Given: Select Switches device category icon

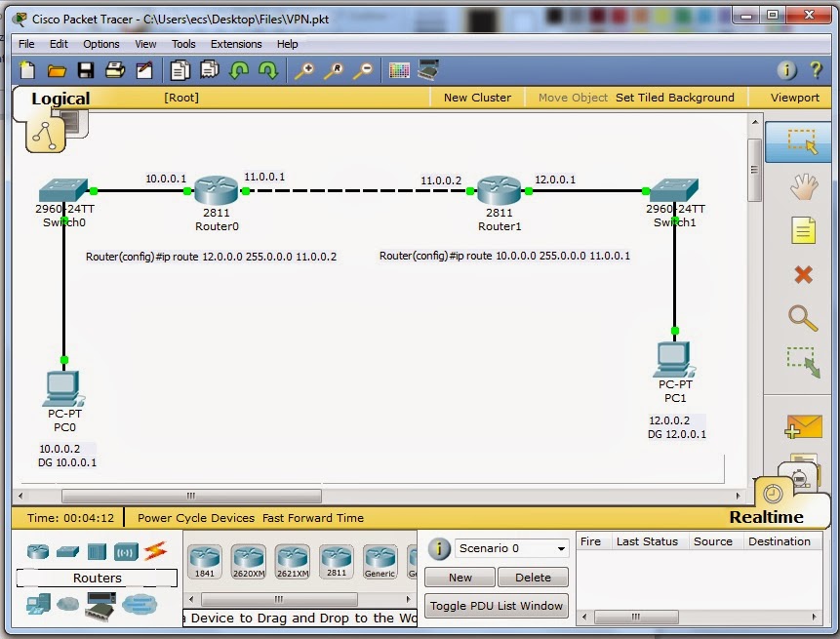Looking at the screenshot, I should point(67,551).
